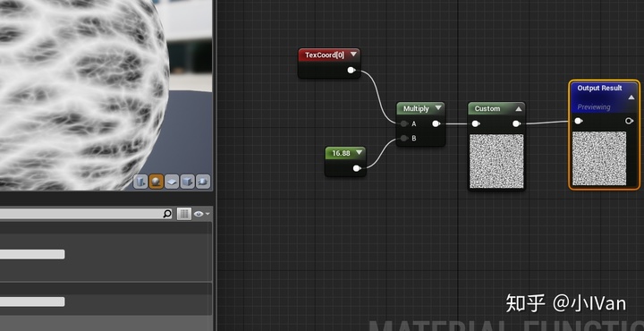Click the TexCoord[0] output pin
The width and height of the screenshot is (644, 331).
[352, 70]
